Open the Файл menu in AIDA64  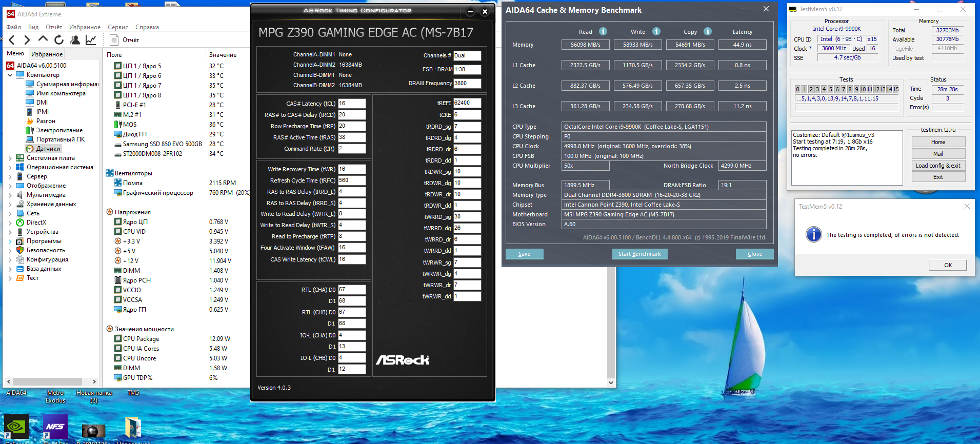pos(14,27)
